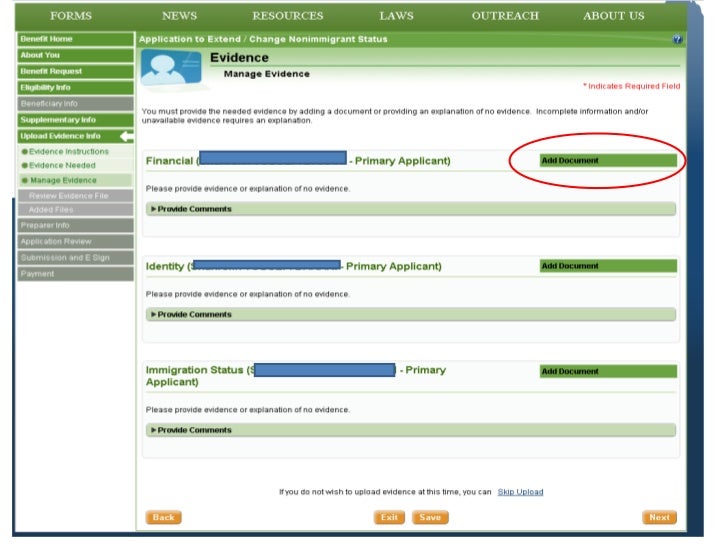
Task: Add Document for Identity evidence
Action: [608, 266]
